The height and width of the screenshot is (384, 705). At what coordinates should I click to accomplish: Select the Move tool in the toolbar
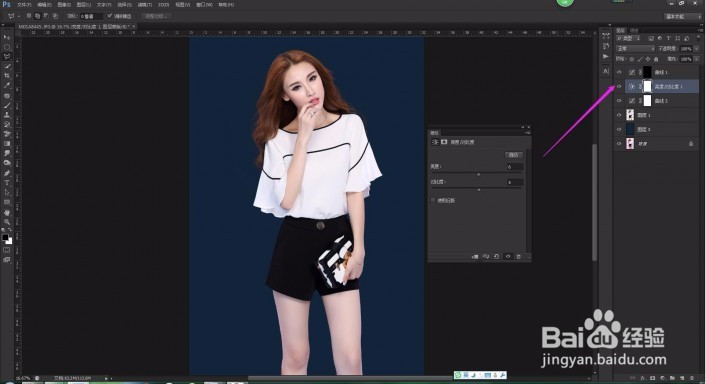pyautogui.click(x=7, y=37)
